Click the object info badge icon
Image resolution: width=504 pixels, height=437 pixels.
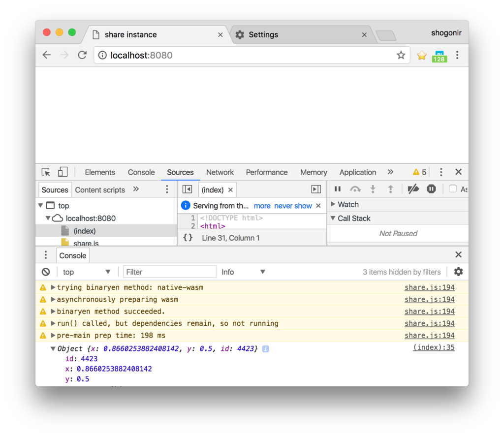(x=265, y=349)
